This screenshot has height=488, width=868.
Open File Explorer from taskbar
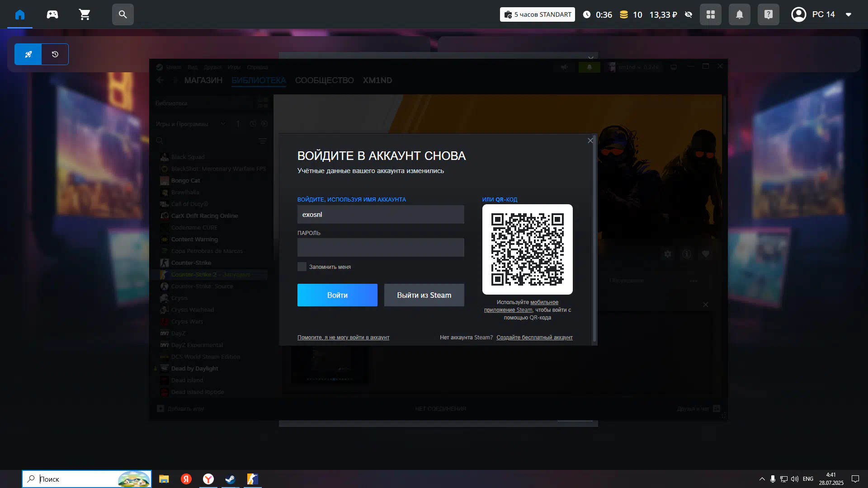[164, 479]
